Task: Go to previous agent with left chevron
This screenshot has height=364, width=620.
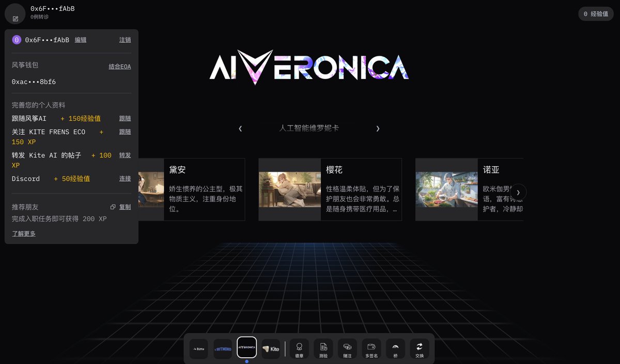Action: (240, 129)
